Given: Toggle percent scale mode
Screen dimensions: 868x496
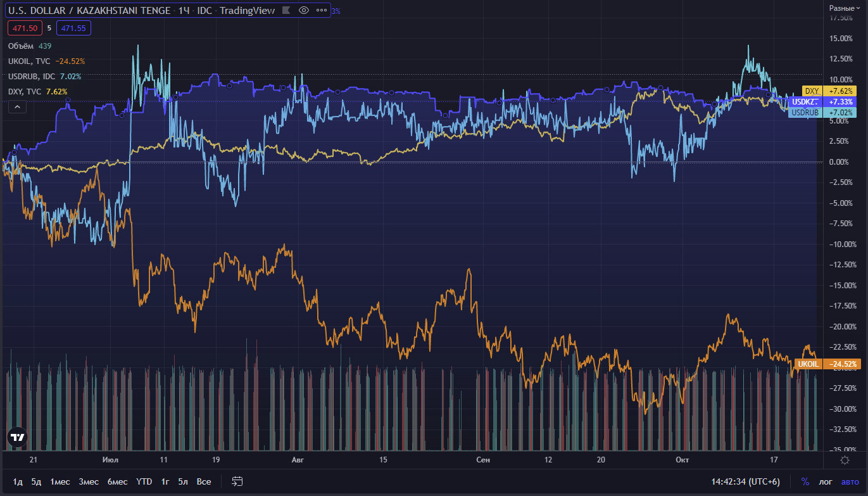Looking at the screenshot, I should click(805, 481).
